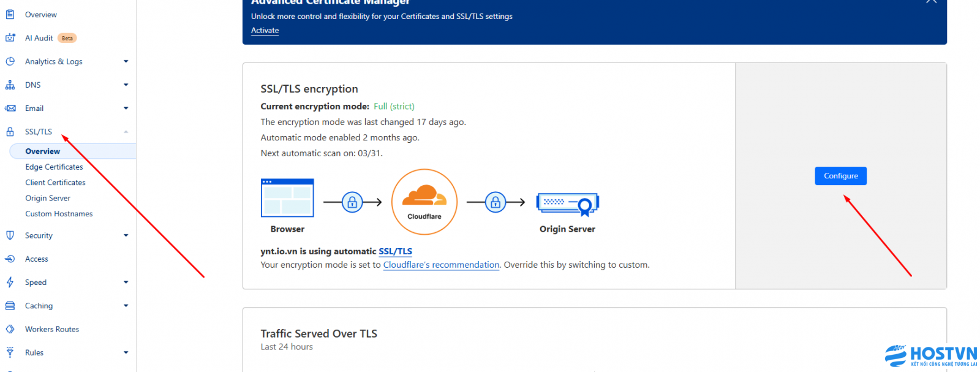980x372 pixels.
Task: Open the SSL/TLS documentation link
Action: (x=395, y=251)
